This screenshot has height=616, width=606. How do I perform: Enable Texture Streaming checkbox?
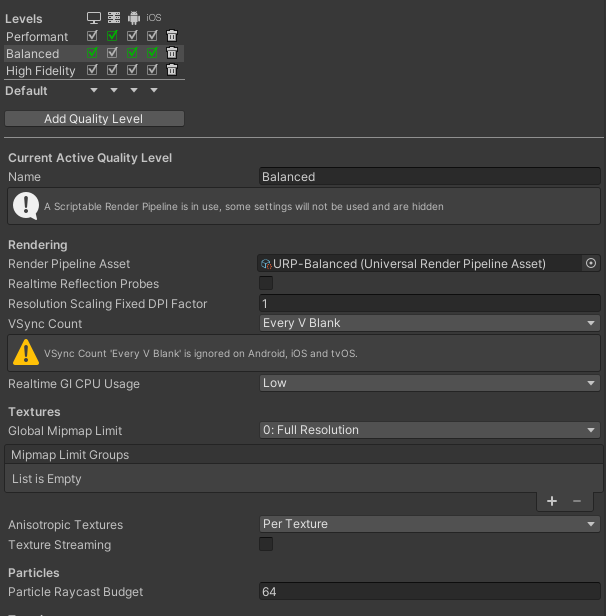(x=266, y=545)
